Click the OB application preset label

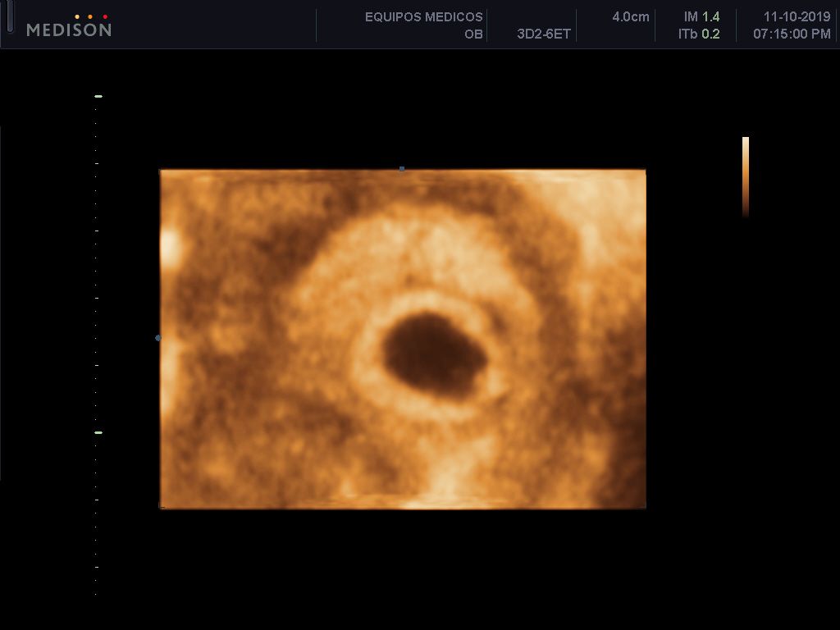pos(473,34)
